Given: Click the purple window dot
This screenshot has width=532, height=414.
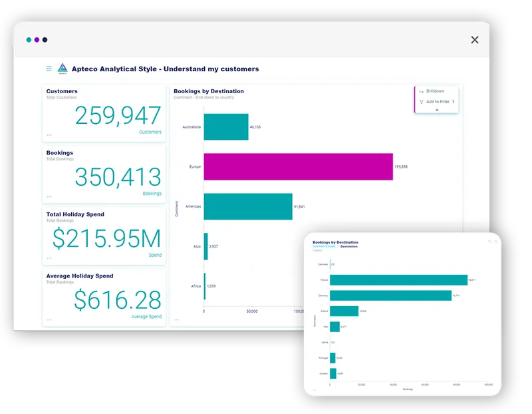Looking at the screenshot, I should 37,40.
